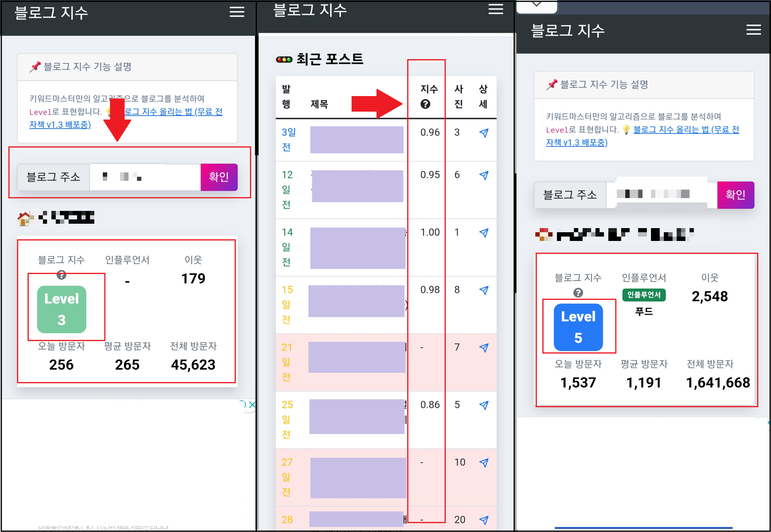Click the paper plane icon on the 3일 전 post row
771x532 pixels.
click(x=484, y=133)
